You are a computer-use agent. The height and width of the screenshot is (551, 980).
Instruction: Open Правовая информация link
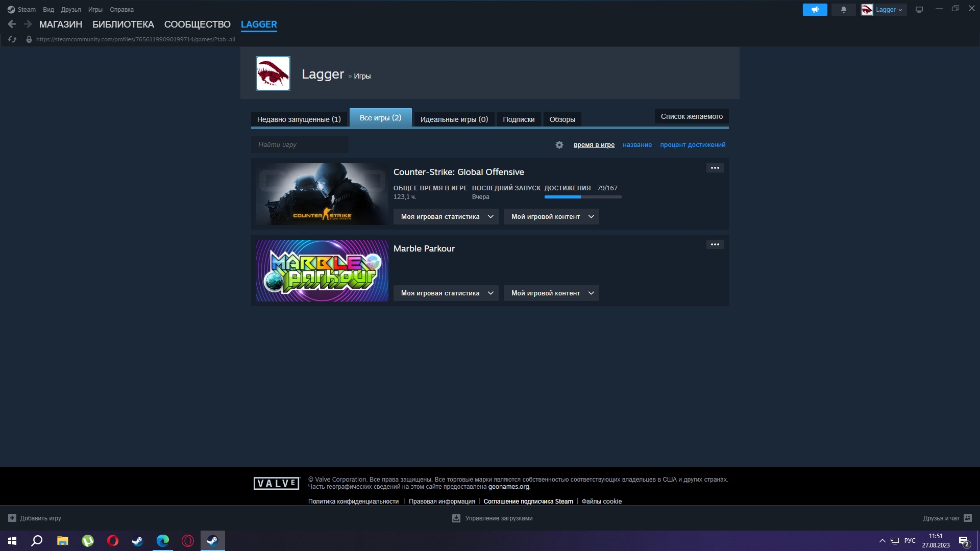tap(442, 502)
